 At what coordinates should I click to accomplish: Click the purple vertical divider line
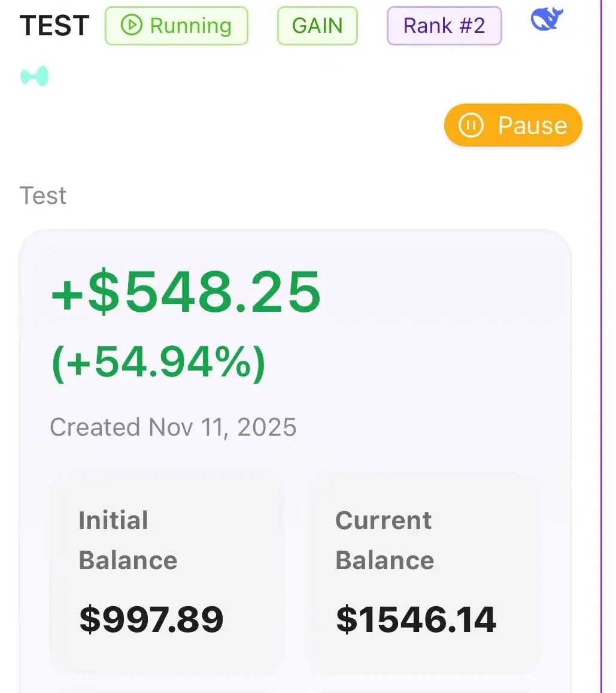(x=601, y=347)
